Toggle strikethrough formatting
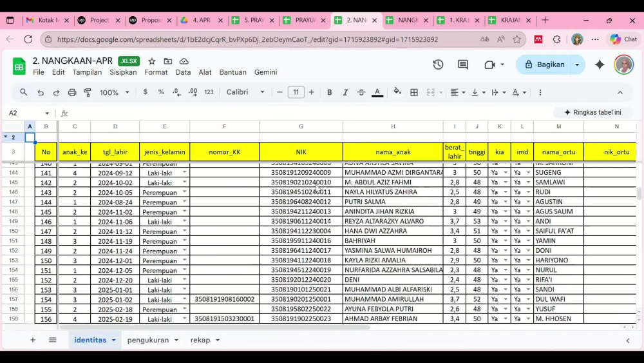Viewport: 644px width, 363px height. [x=361, y=92]
